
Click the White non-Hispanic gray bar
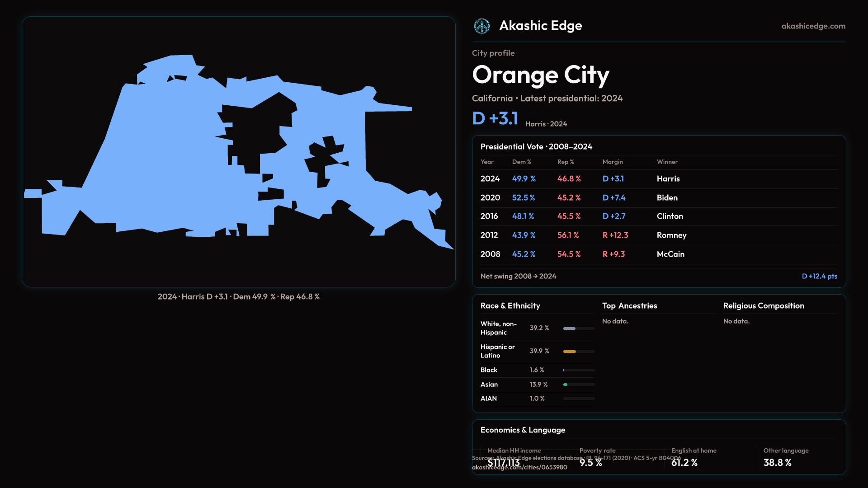pos(569,328)
